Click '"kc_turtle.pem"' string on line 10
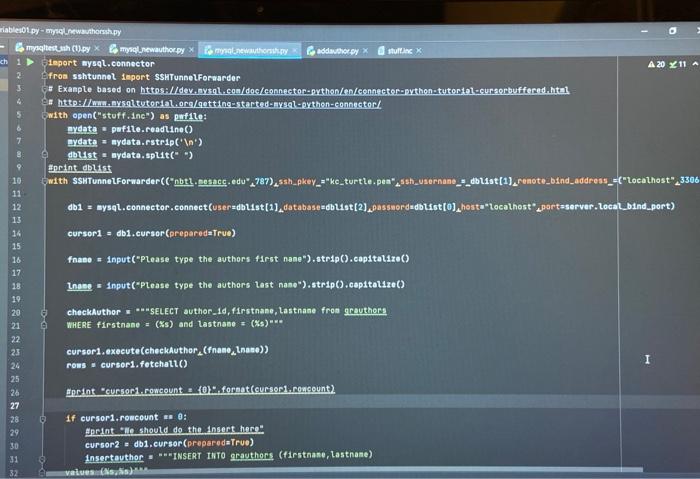The height and width of the screenshot is (479, 700). 361,182
